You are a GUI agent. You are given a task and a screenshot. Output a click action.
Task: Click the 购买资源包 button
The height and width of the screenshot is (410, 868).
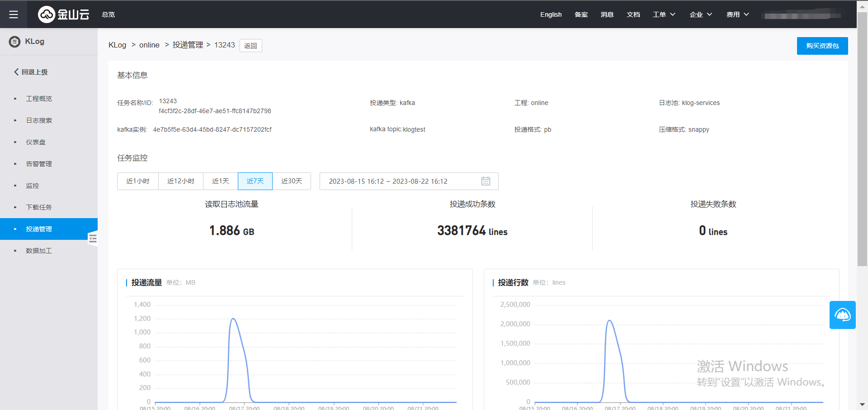click(822, 46)
